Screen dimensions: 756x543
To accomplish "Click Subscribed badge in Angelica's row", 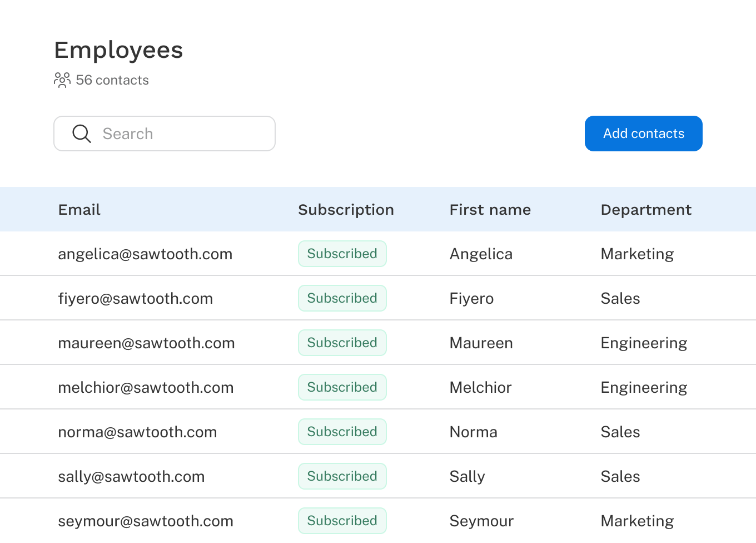I will [x=342, y=254].
